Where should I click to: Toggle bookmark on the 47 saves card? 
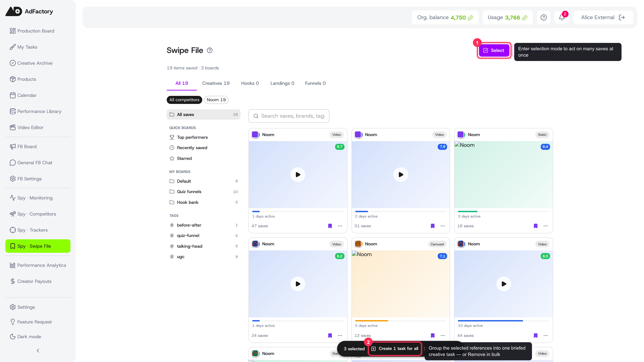[330, 226]
